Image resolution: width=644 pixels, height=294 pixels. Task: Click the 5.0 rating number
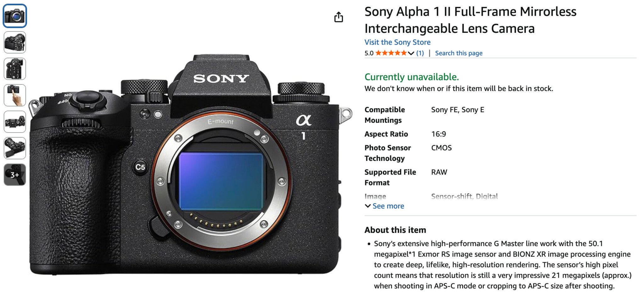[369, 53]
